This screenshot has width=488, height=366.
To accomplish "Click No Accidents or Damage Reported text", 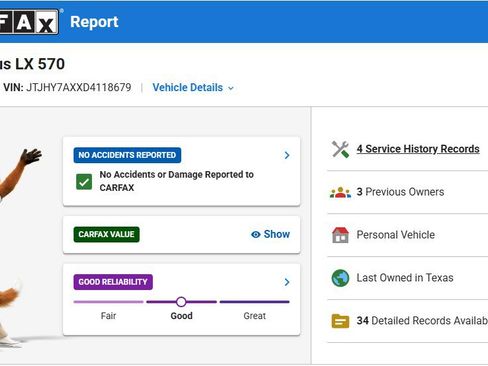I will [177, 181].
